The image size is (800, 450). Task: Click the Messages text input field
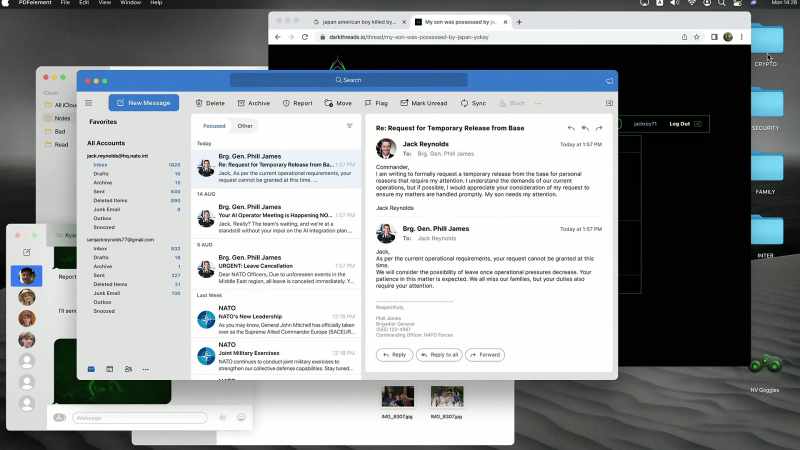point(140,418)
